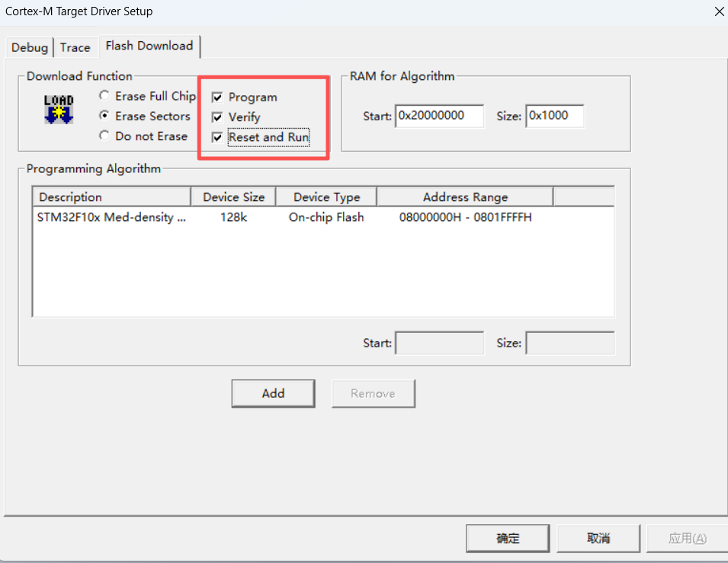Choose the Erase Sectors radio button

(145, 116)
